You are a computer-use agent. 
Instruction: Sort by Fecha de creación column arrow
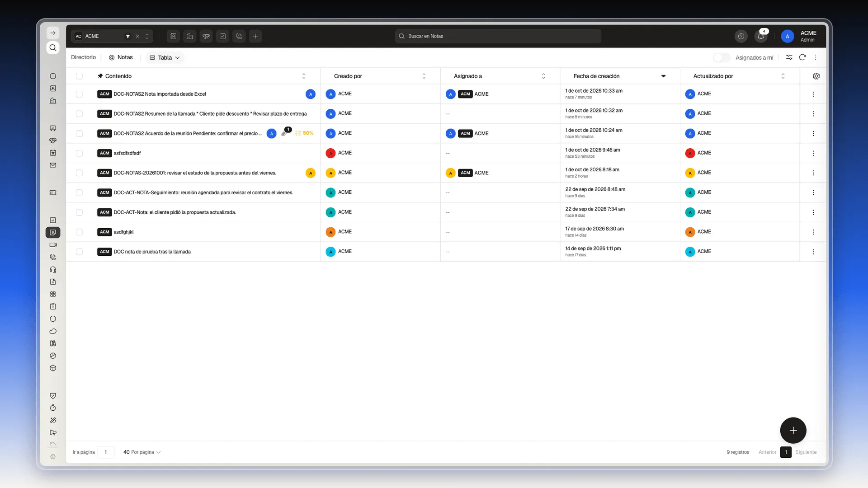pos(663,76)
